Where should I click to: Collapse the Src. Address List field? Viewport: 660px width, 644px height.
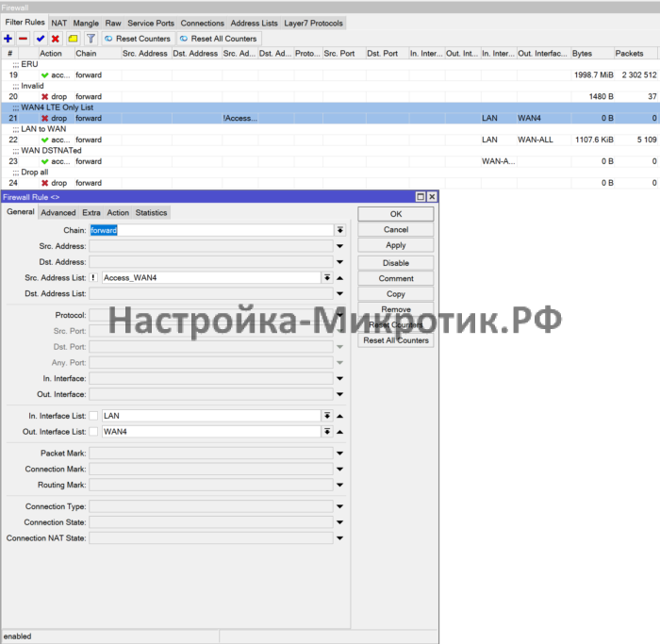point(340,278)
